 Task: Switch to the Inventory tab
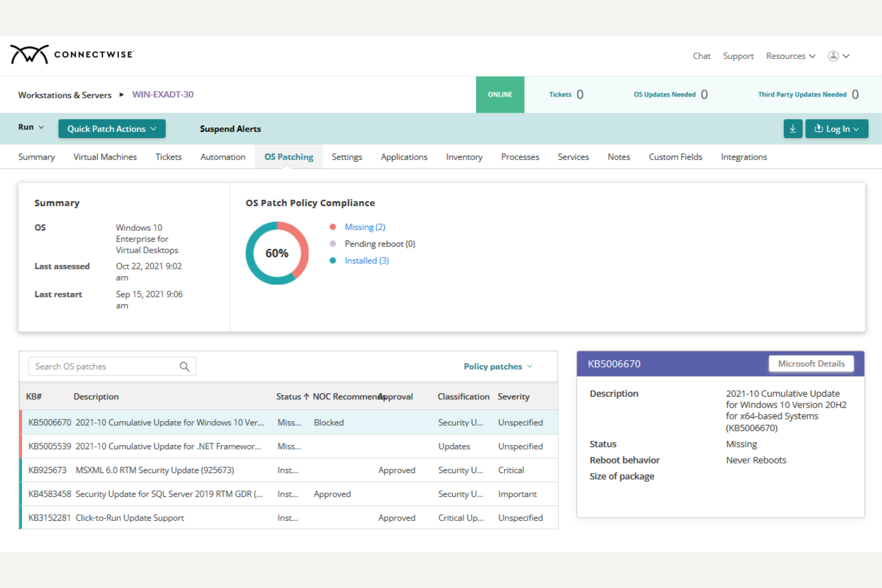click(464, 157)
